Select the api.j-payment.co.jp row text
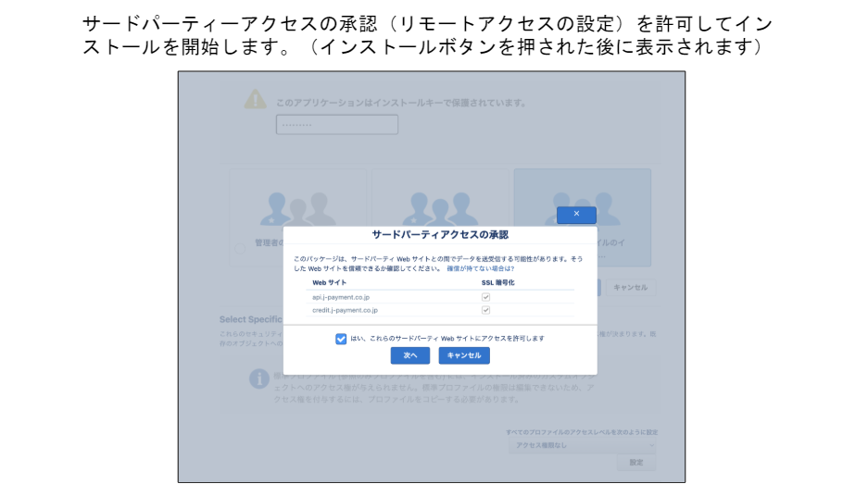Viewport: 868px width, 484px height. point(341,298)
